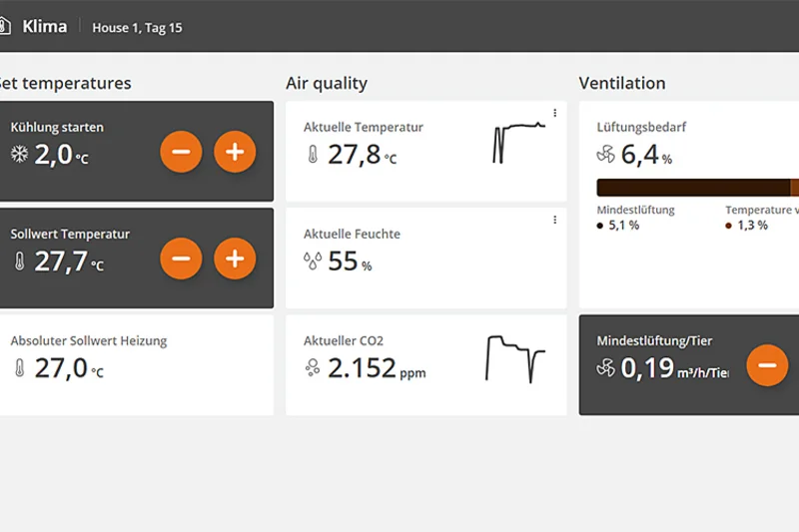This screenshot has height=532, width=799.
Task: Click the 2,0 °C cooling start value
Action: click(x=61, y=155)
